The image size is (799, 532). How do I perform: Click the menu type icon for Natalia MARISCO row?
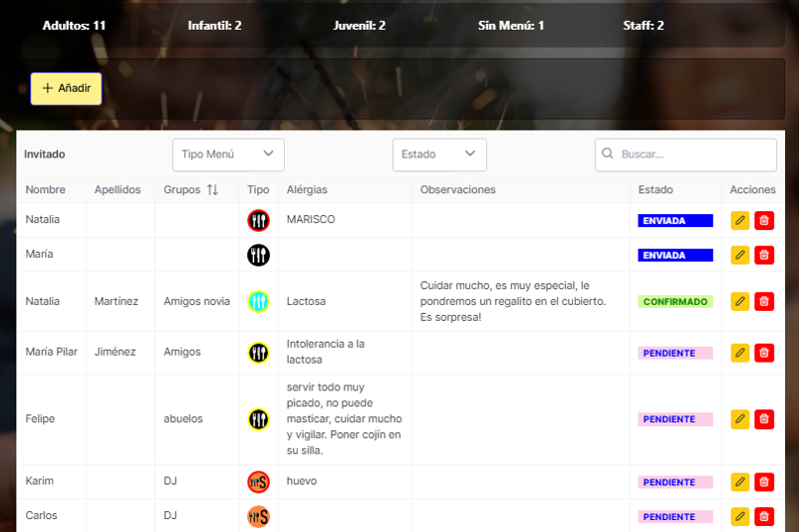tap(258, 220)
